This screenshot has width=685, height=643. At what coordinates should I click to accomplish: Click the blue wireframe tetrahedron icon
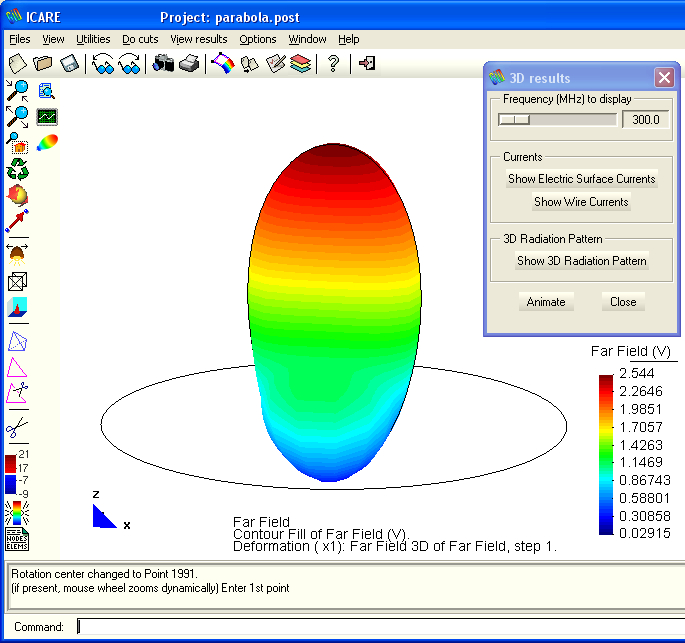click(x=17, y=341)
